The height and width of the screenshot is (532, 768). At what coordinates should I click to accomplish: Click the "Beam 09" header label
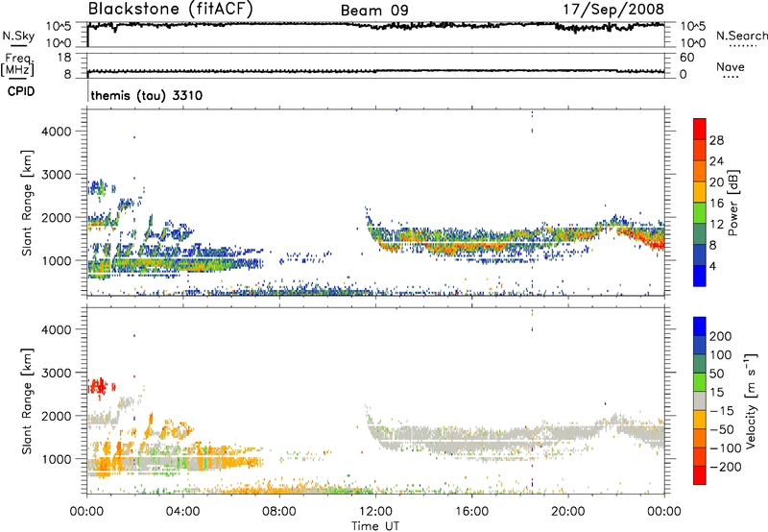pyautogui.click(x=374, y=11)
